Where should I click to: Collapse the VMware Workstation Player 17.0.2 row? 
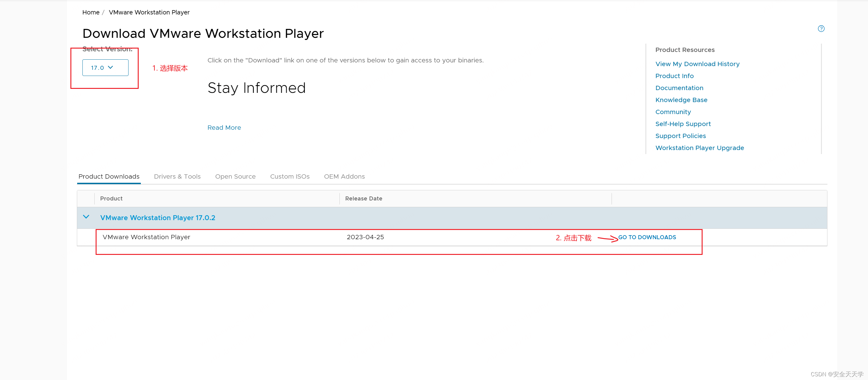click(x=86, y=217)
